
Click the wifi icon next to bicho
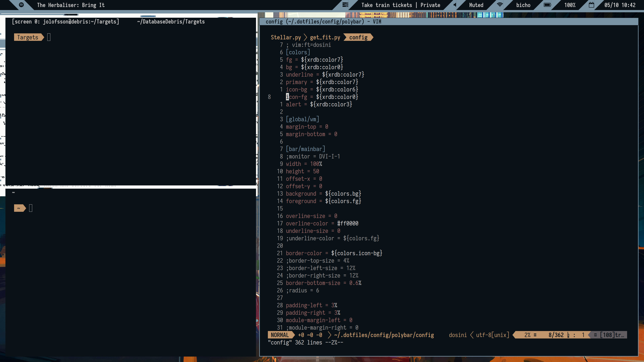click(x=500, y=5)
